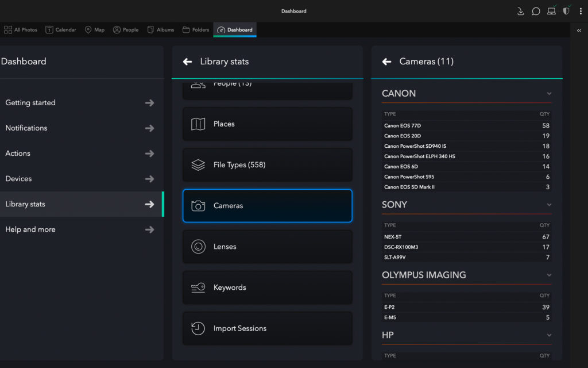Click the Places map icon
Screen dimensions: 588x368
[x=198, y=124]
